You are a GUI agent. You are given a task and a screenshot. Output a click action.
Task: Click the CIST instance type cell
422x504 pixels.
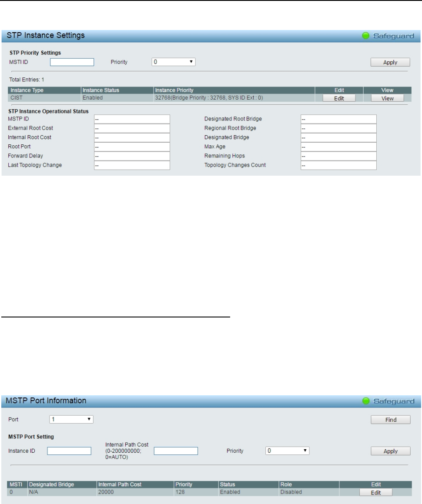44,98
